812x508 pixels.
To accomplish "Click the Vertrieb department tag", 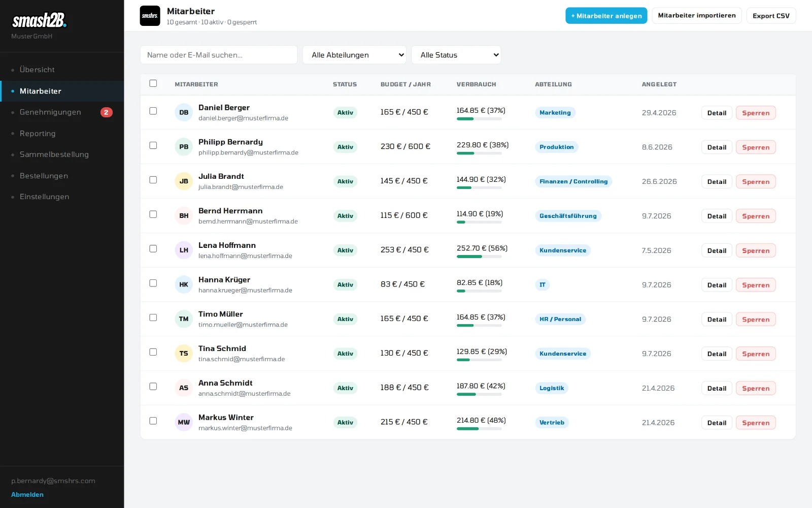I will pyautogui.click(x=552, y=423).
